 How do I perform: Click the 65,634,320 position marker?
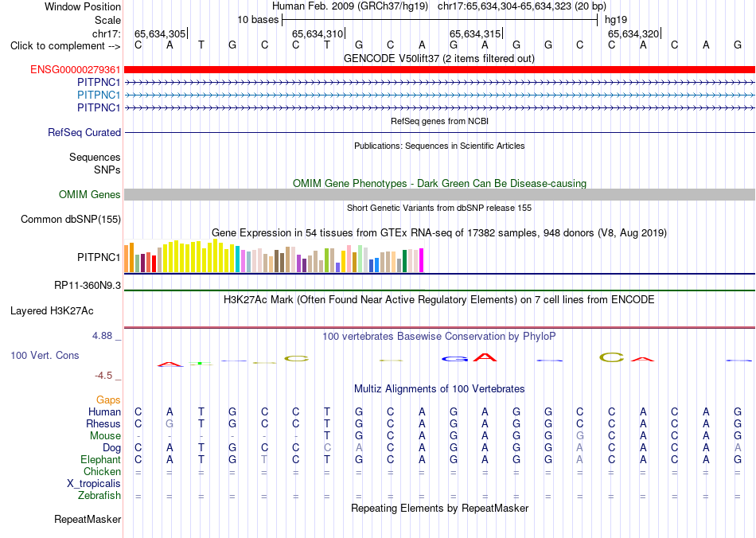[633, 33]
